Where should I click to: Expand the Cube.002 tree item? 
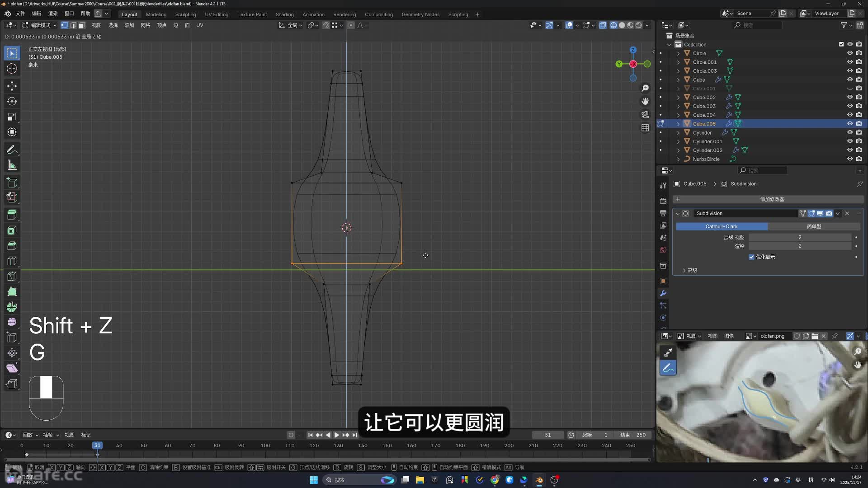pos(678,98)
